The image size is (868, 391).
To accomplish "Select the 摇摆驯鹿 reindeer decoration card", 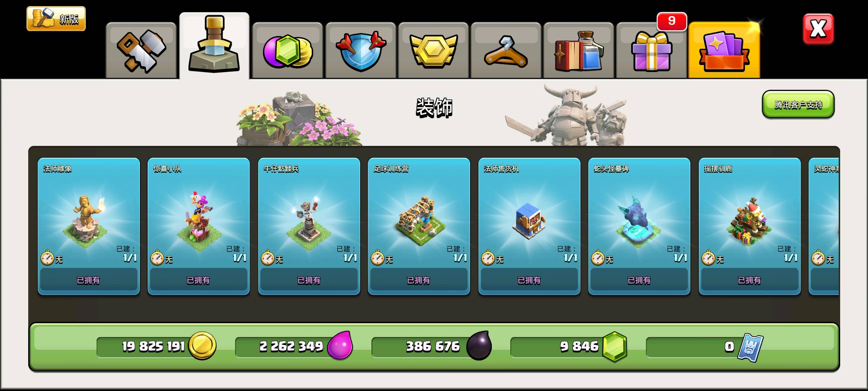I will (x=749, y=227).
